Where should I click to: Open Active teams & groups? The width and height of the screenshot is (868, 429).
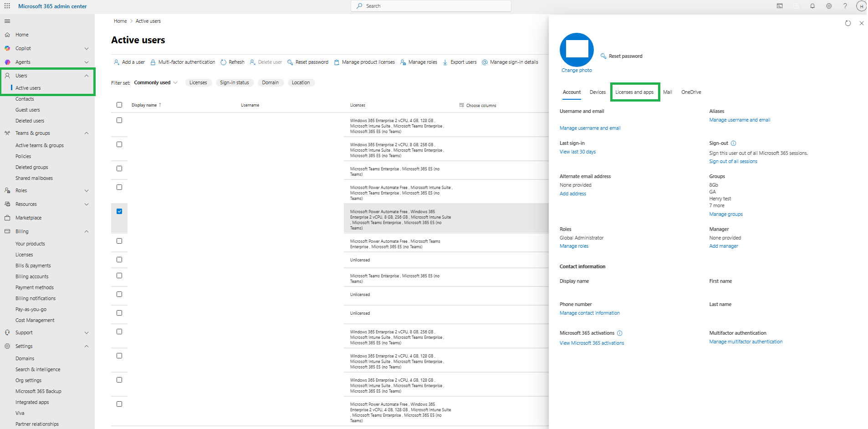tap(40, 145)
